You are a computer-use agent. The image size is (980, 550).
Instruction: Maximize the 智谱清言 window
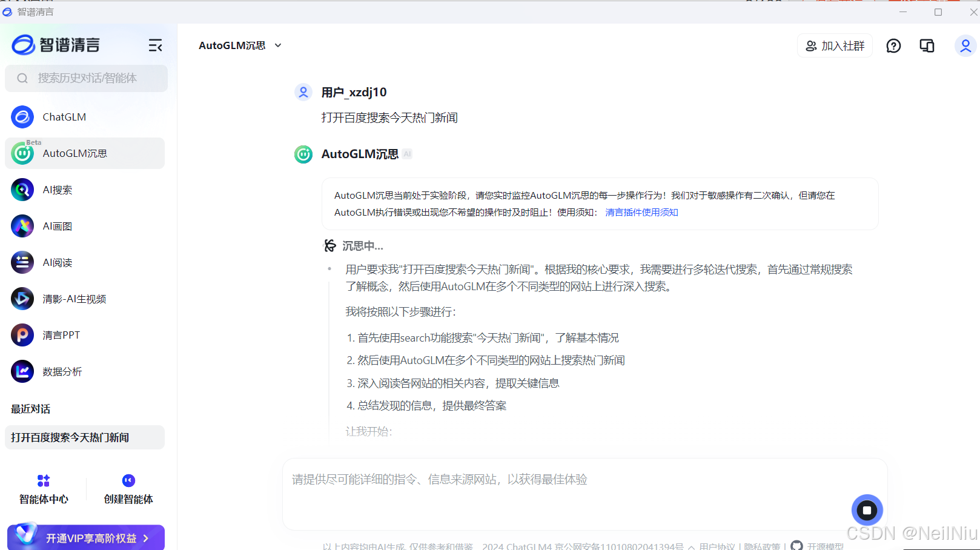938,12
